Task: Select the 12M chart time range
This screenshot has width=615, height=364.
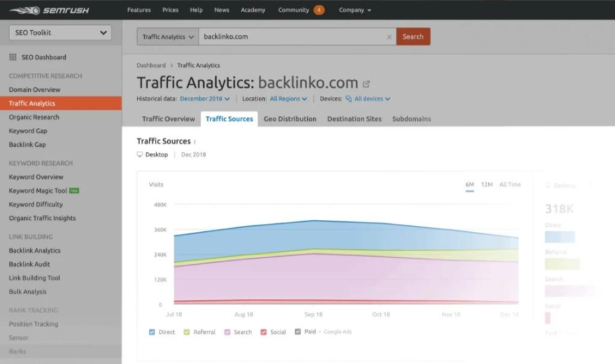Action: tap(487, 184)
